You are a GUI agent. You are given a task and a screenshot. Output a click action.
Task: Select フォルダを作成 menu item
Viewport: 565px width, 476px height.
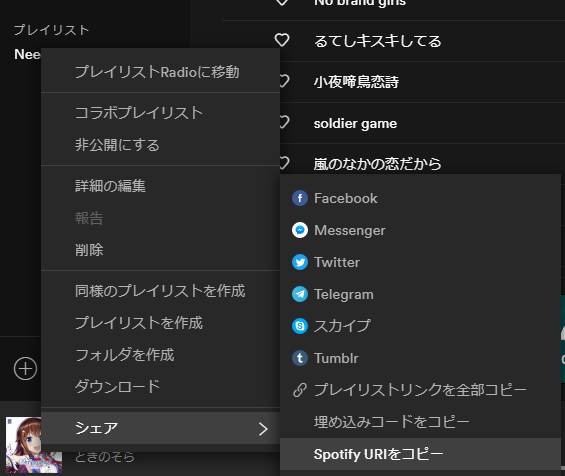(x=160, y=355)
